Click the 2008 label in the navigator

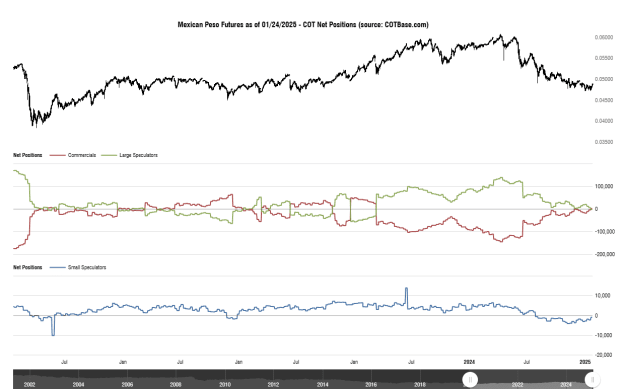(176, 385)
